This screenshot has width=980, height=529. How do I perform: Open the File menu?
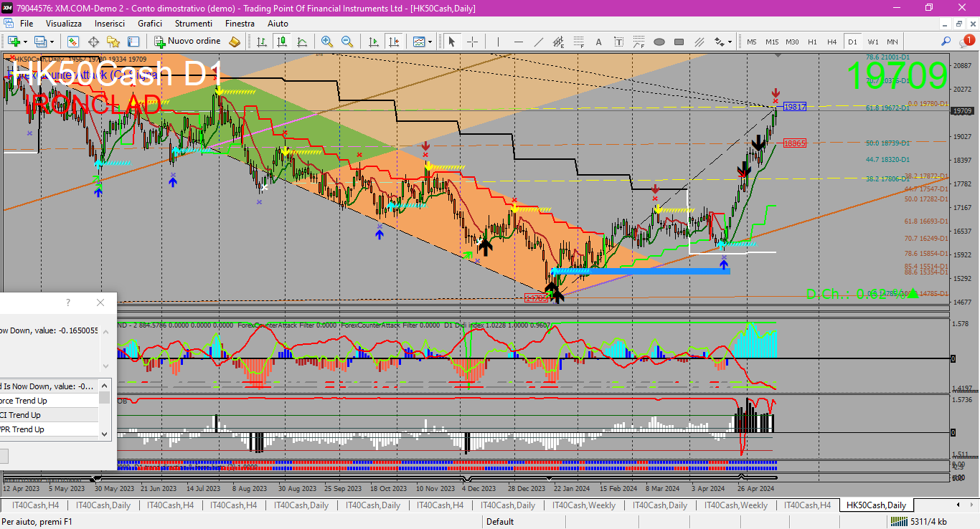(x=27, y=24)
